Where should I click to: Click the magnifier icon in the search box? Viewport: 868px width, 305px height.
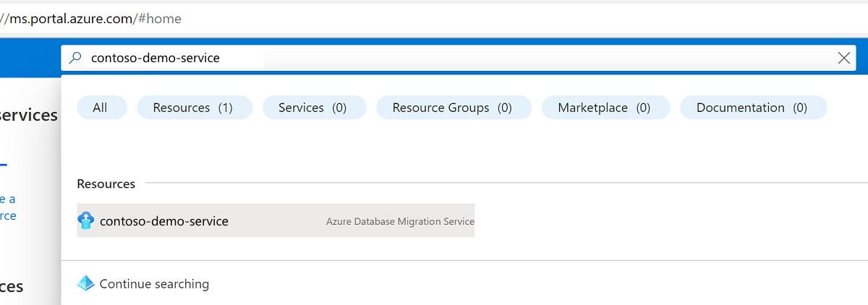pyautogui.click(x=75, y=58)
